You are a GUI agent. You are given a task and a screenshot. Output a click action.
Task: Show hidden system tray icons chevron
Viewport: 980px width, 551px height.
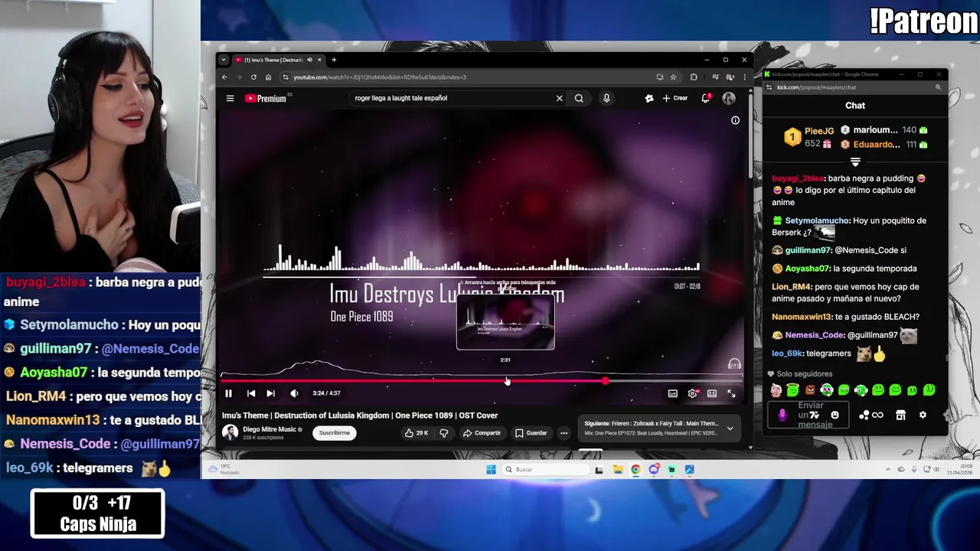[x=888, y=470]
